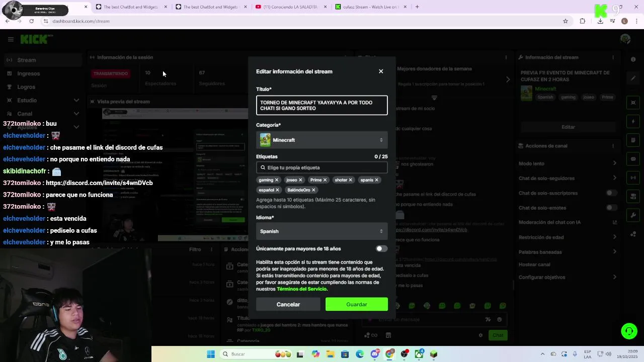
Task: Open the green support chat bubble
Action: 629,331
